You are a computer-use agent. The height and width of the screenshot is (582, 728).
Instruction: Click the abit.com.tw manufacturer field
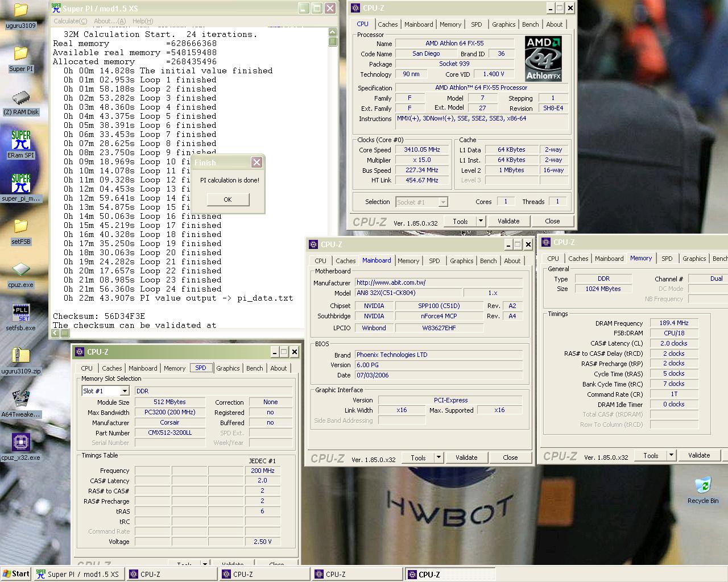click(439, 282)
